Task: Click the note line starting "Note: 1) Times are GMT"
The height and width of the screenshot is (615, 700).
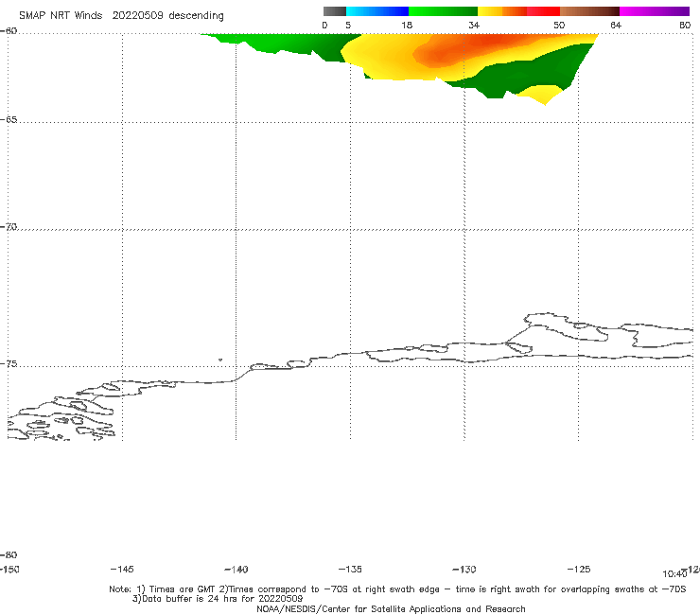Action: 397,589
